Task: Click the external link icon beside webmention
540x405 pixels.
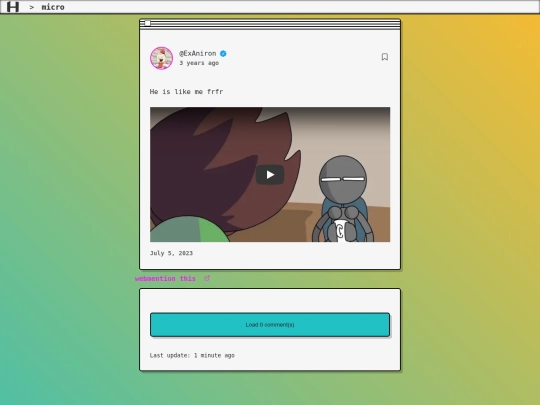Action: pos(207,278)
